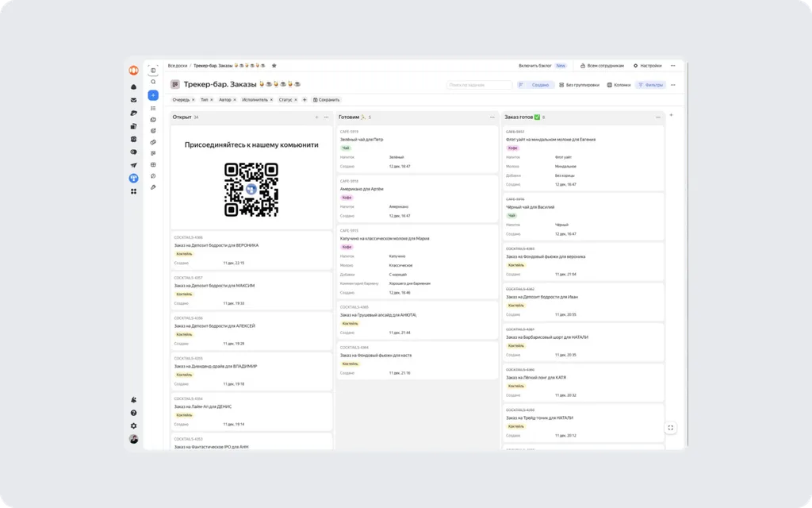Open card Американо для Артём
812x508 pixels.
(x=417, y=198)
